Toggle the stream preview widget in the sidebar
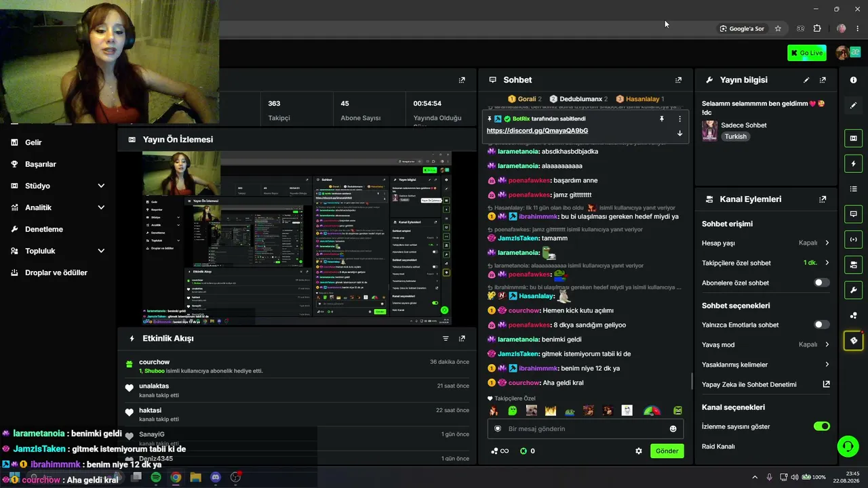Screen dimensions: 868x488 853,138
